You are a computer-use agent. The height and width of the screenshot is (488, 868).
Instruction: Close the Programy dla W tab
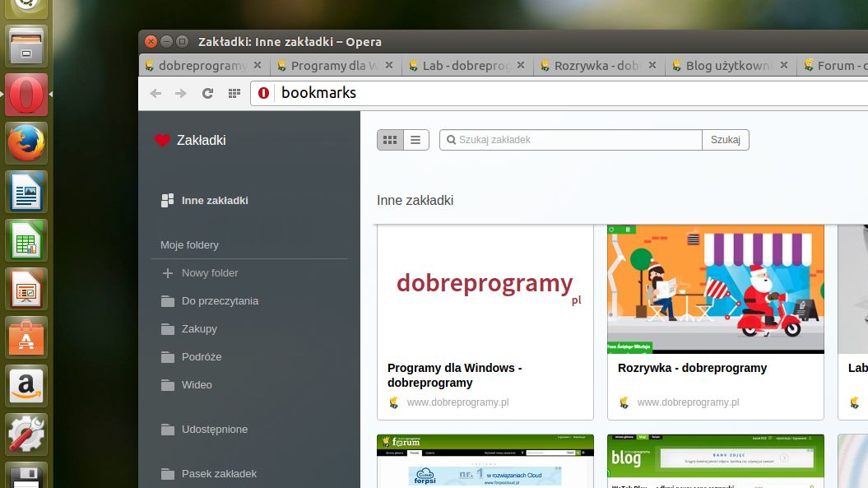(x=389, y=65)
